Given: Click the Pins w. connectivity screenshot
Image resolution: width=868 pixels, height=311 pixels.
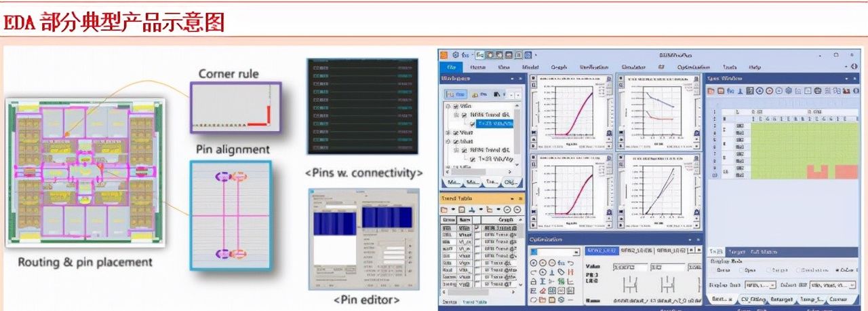Looking at the screenshot, I should (x=363, y=106).
